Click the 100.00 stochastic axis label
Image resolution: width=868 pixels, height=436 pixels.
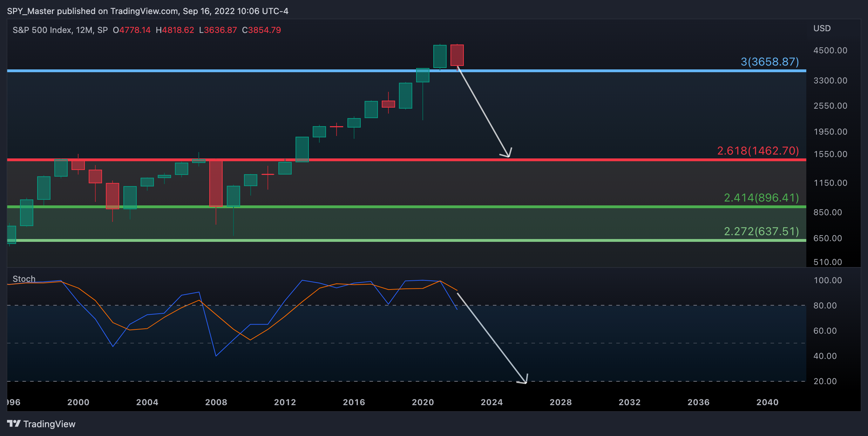828,280
